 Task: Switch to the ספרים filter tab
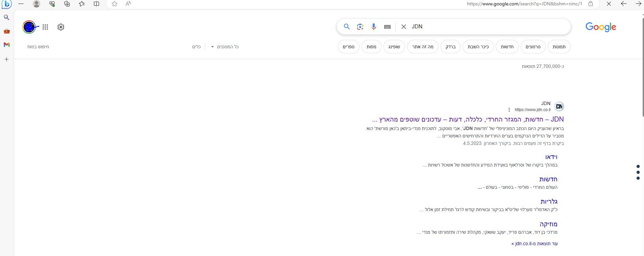click(349, 47)
